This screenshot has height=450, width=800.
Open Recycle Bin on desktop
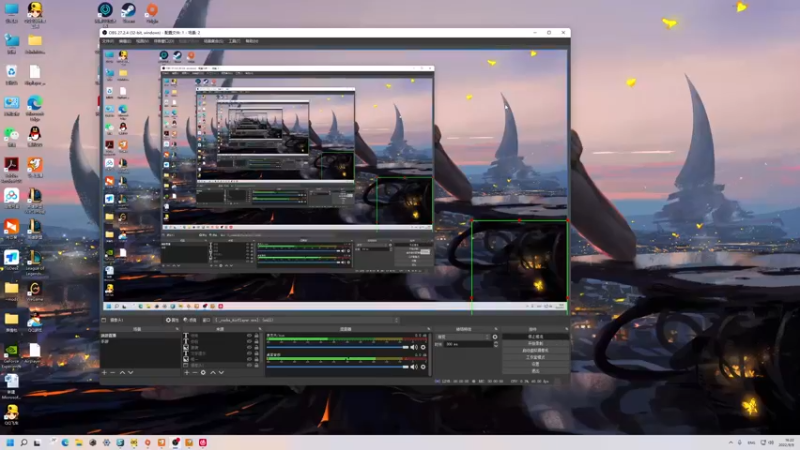point(11,75)
